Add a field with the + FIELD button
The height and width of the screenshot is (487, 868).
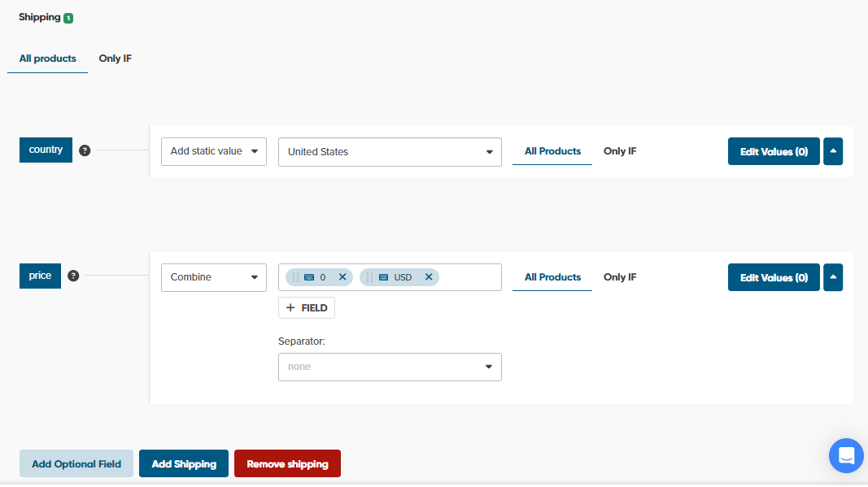click(307, 307)
